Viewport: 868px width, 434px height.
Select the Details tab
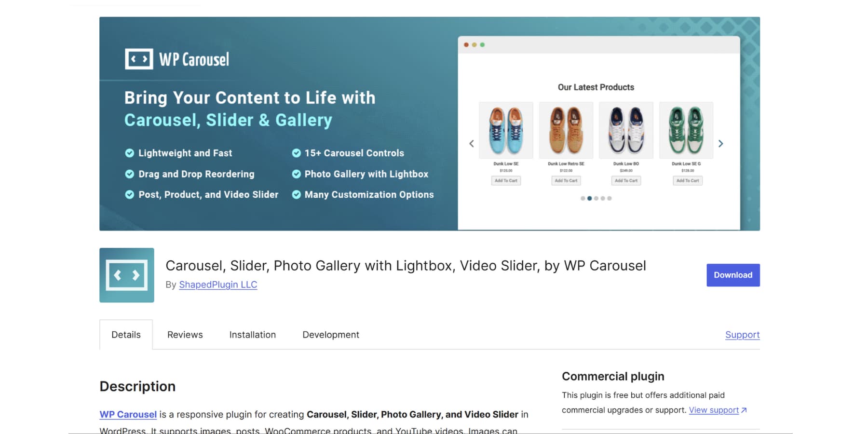(x=126, y=334)
